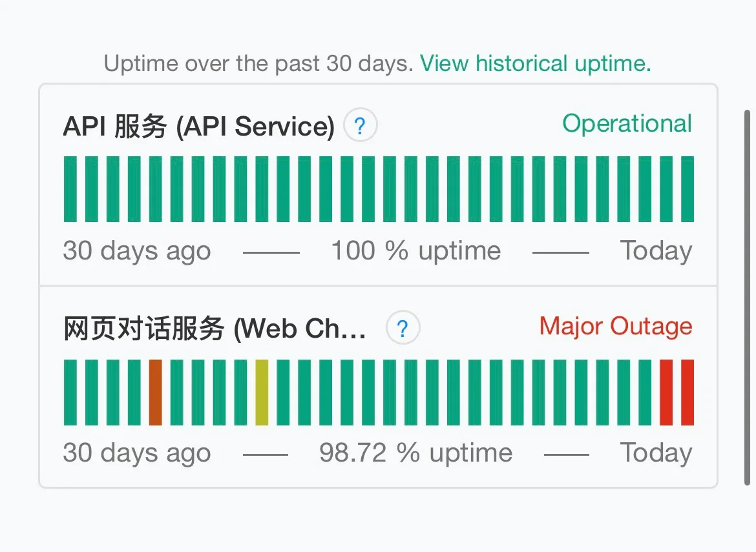Click "30 days ago" under API Service
756x552 pixels.
(137, 250)
